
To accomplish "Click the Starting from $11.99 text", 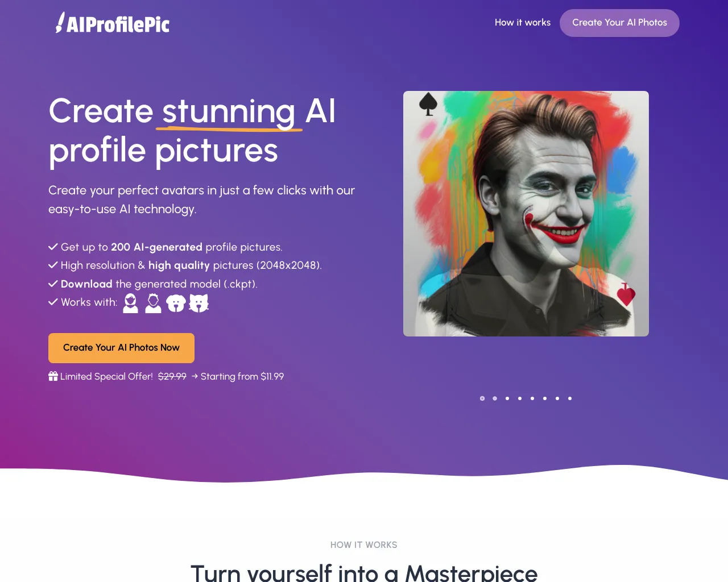I will pos(242,376).
